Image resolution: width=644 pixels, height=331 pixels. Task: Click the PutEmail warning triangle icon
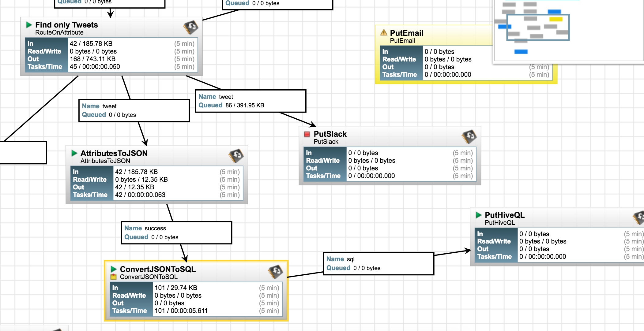[384, 33]
